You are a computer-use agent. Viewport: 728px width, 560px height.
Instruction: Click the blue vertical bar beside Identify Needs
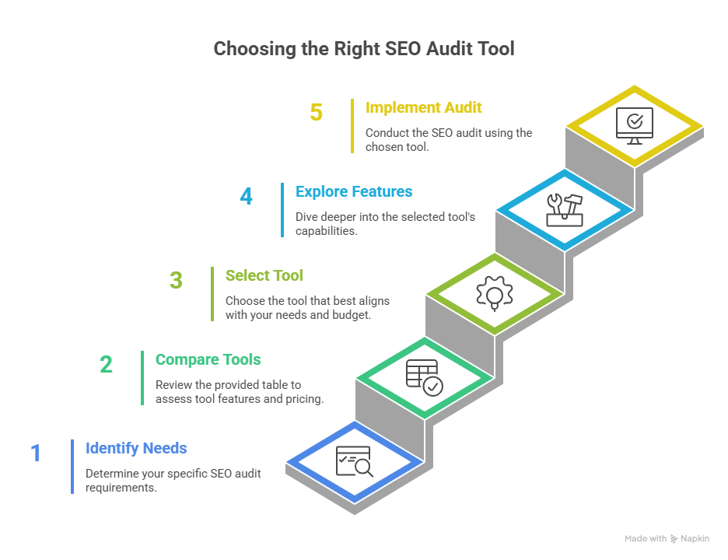coord(71,467)
